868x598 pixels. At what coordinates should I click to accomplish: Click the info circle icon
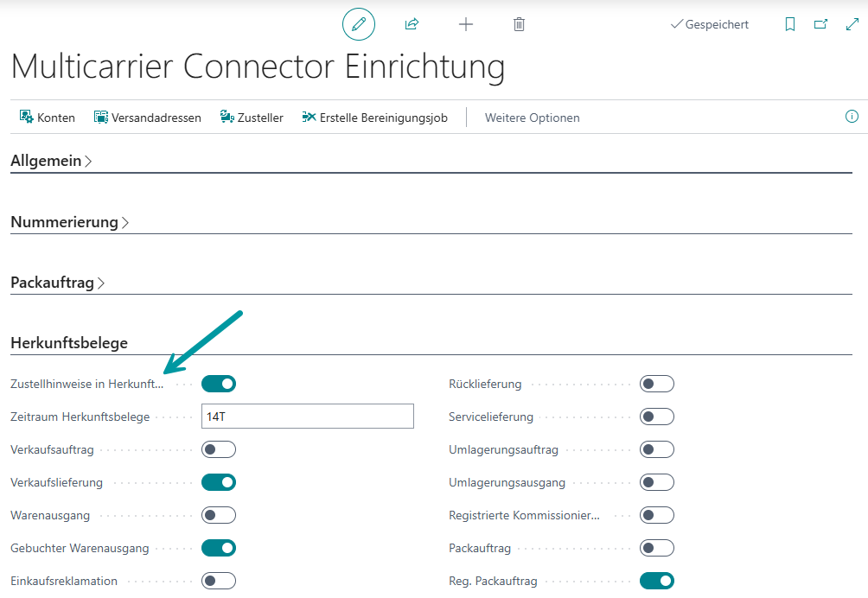pos(852,117)
